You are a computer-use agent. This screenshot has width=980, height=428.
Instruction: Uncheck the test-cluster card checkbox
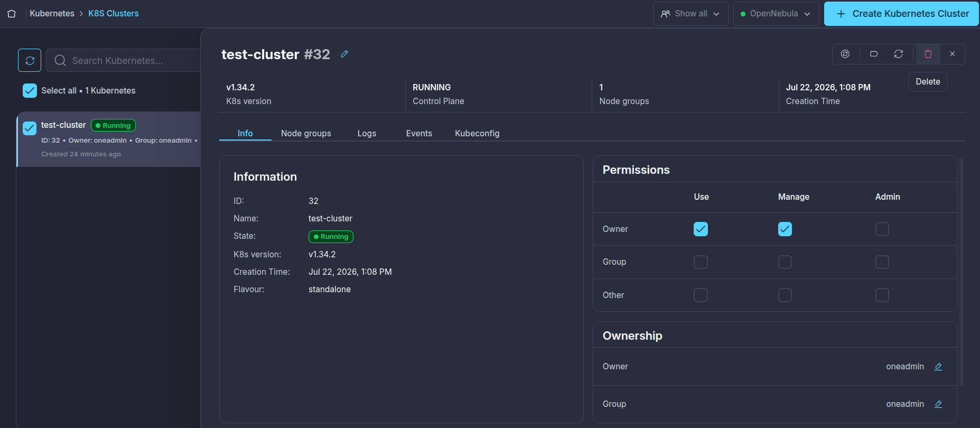30,128
